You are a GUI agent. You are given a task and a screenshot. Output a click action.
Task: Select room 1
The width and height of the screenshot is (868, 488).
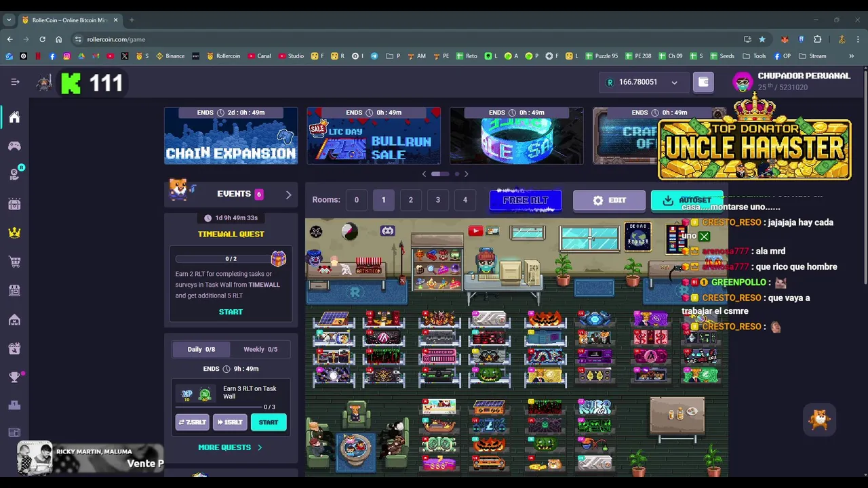pos(383,200)
